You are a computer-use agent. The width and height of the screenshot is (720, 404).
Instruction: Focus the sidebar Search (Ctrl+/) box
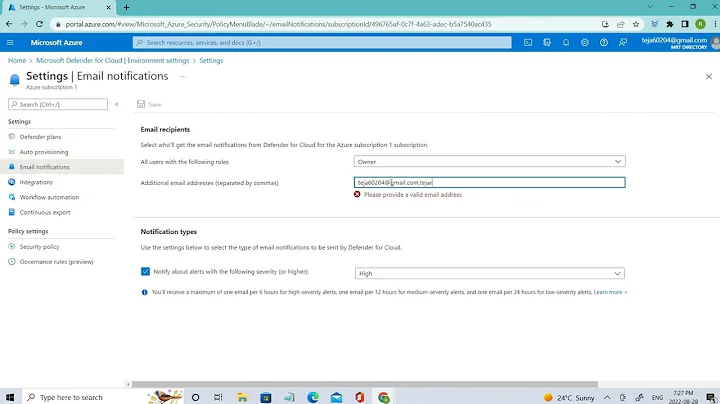pos(58,104)
